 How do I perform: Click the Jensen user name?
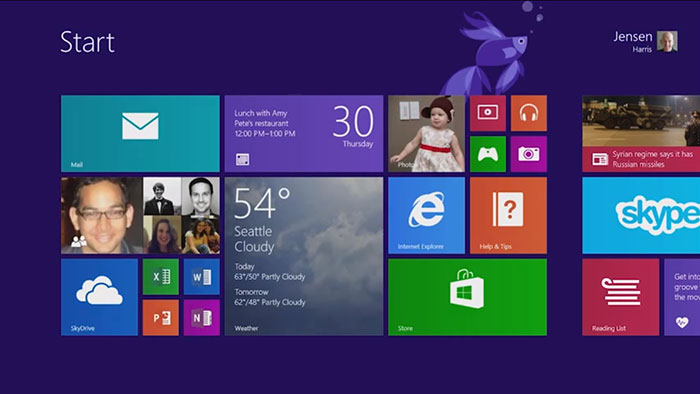point(633,37)
